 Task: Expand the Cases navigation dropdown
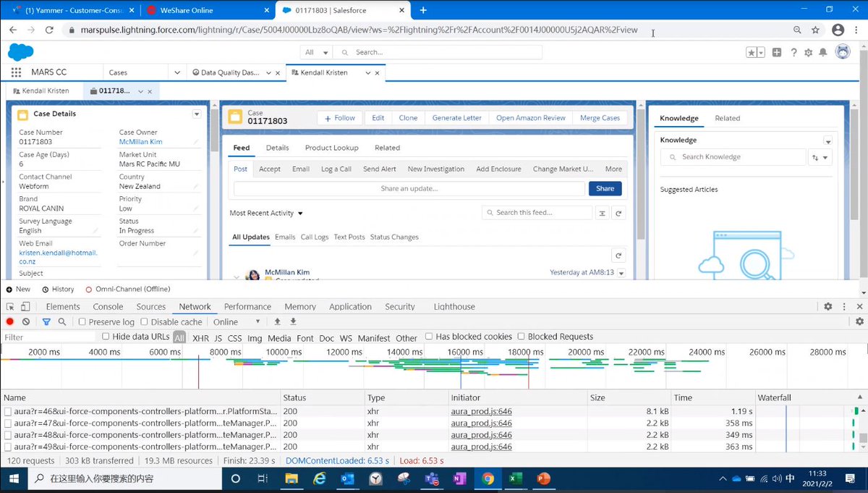coord(177,72)
